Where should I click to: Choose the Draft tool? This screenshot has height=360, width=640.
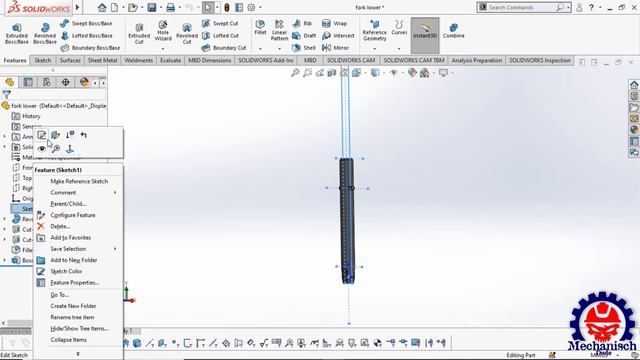click(x=304, y=36)
